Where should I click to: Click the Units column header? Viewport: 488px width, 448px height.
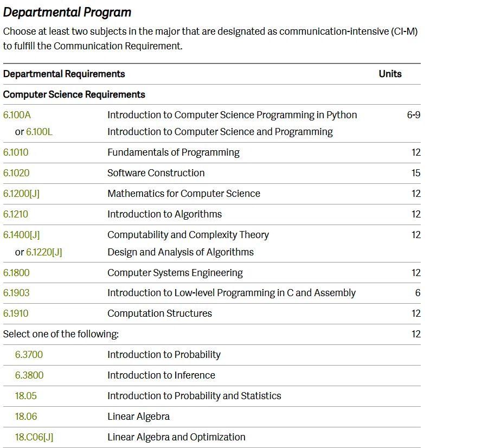click(x=390, y=74)
